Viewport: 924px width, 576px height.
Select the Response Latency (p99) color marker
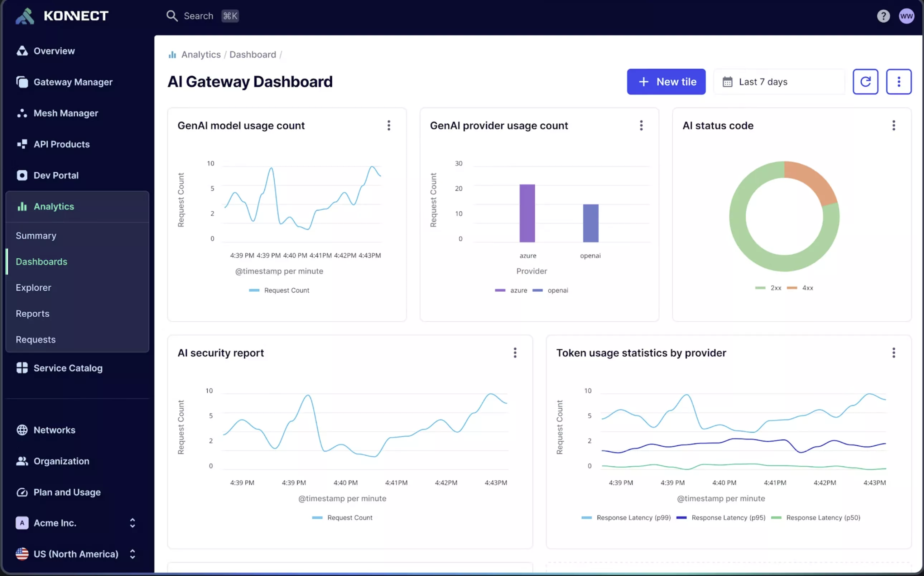(587, 517)
